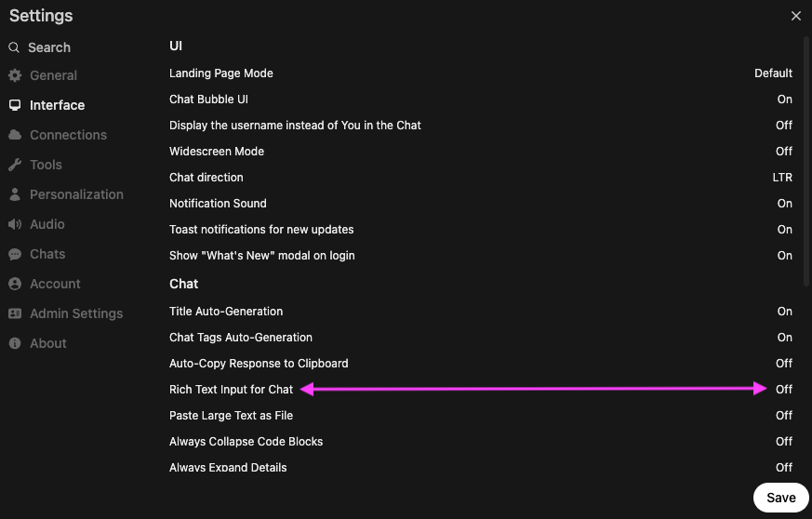Toggle Notification Sound setting
The height and width of the screenshot is (519, 812).
point(784,204)
